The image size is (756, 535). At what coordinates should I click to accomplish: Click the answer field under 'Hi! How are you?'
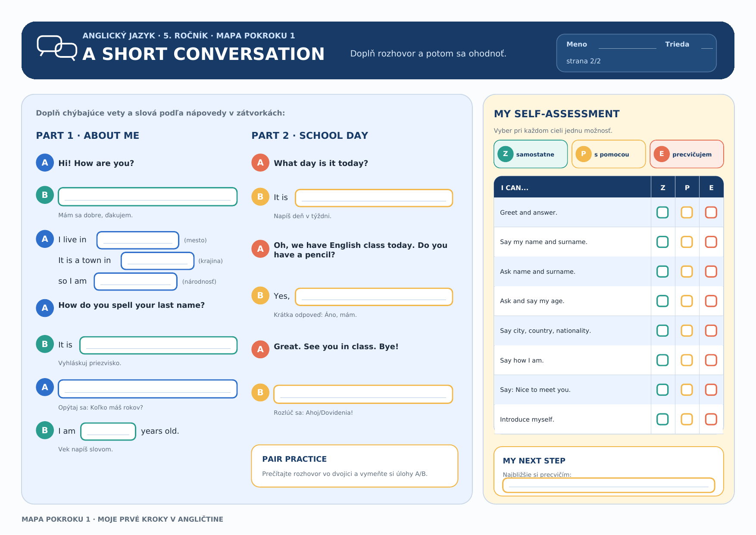tap(148, 197)
